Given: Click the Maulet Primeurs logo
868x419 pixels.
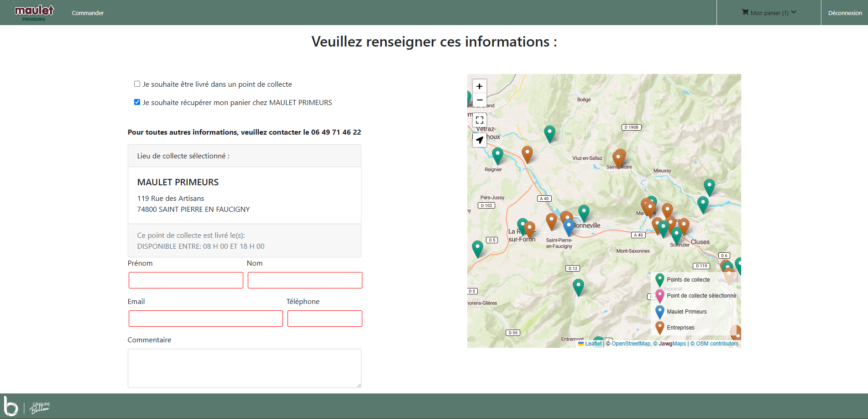Looking at the screenshot, I should (34, 13).
